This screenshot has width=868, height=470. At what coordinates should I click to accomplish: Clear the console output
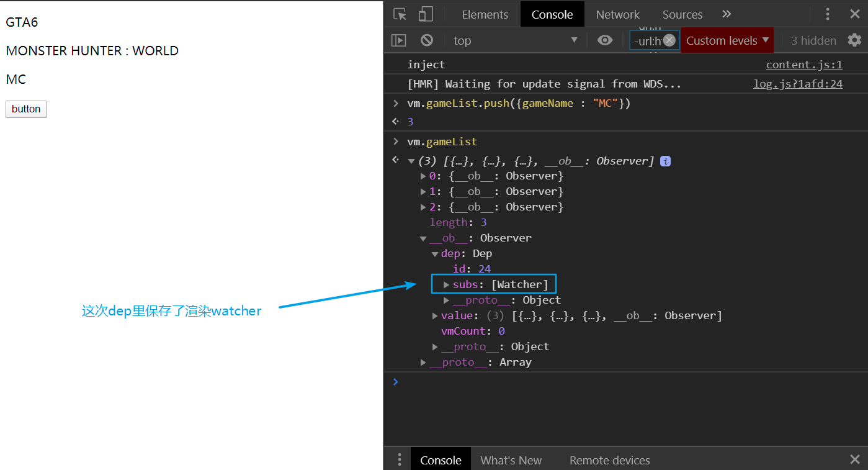[x=427, y=40]
